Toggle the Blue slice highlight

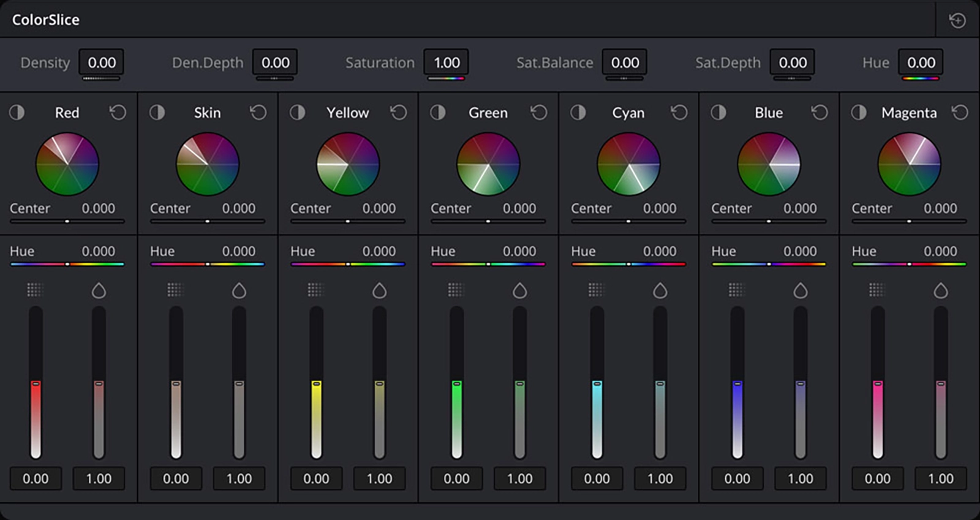[x=718, y=113]
